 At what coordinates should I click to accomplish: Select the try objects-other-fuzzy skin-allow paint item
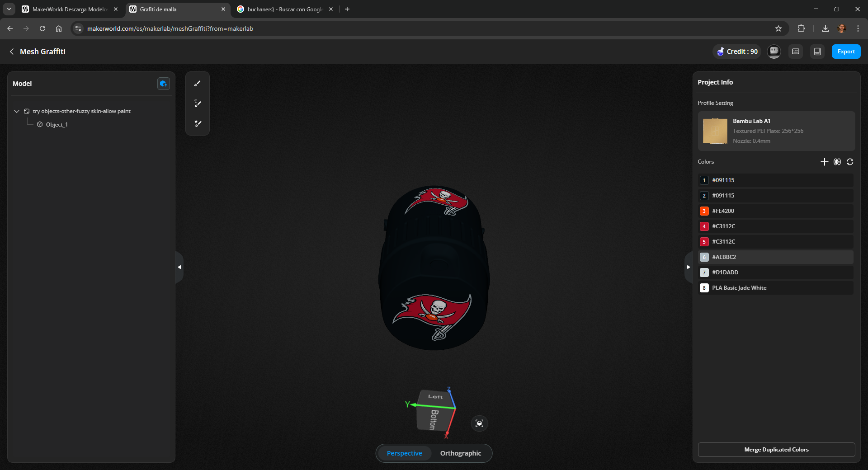(81, 111)
